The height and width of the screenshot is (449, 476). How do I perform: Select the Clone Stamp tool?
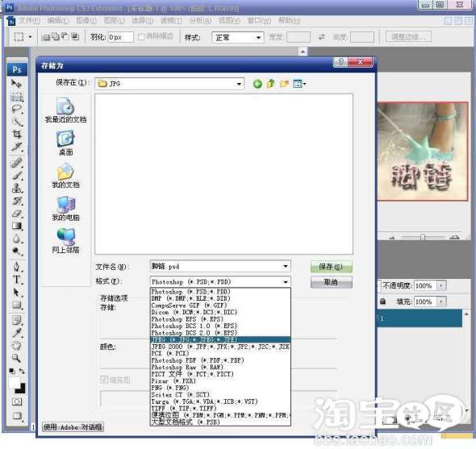(17, 189)
